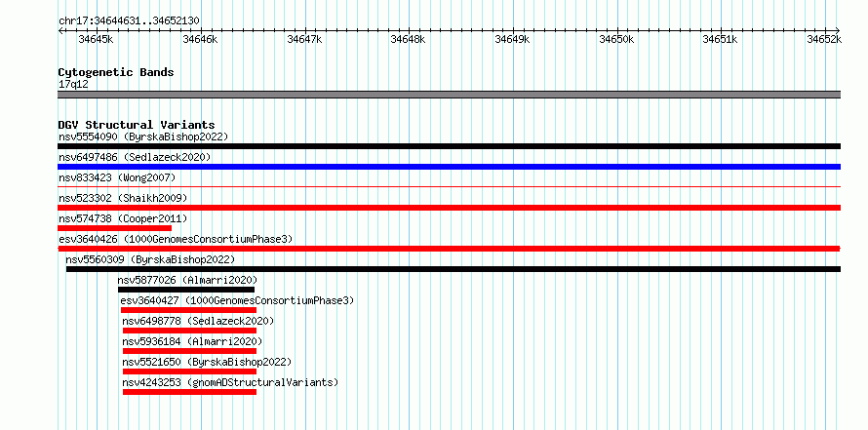
Task: Click the short red bar for nsv574738
Action: pos(114,228)
